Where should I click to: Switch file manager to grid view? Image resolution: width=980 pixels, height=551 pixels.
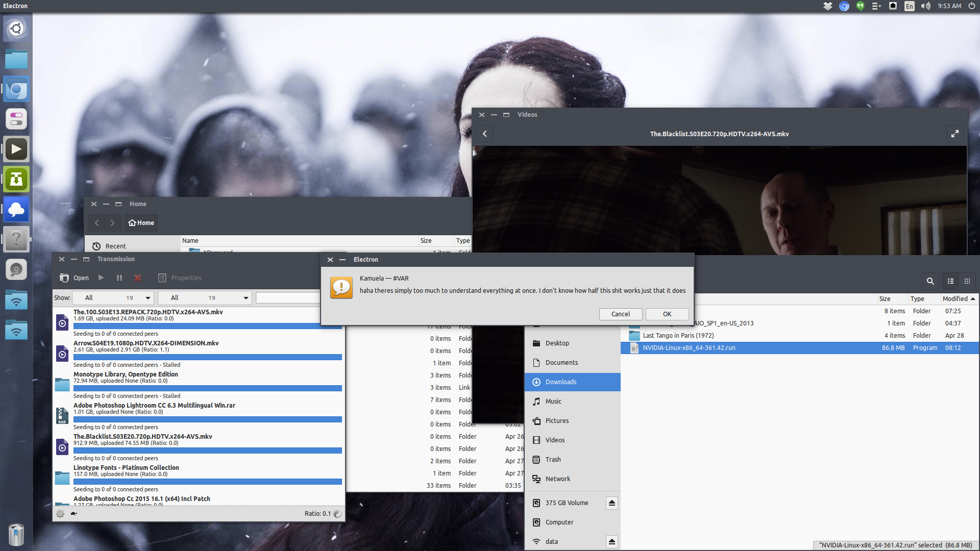[x=967, y=281]
